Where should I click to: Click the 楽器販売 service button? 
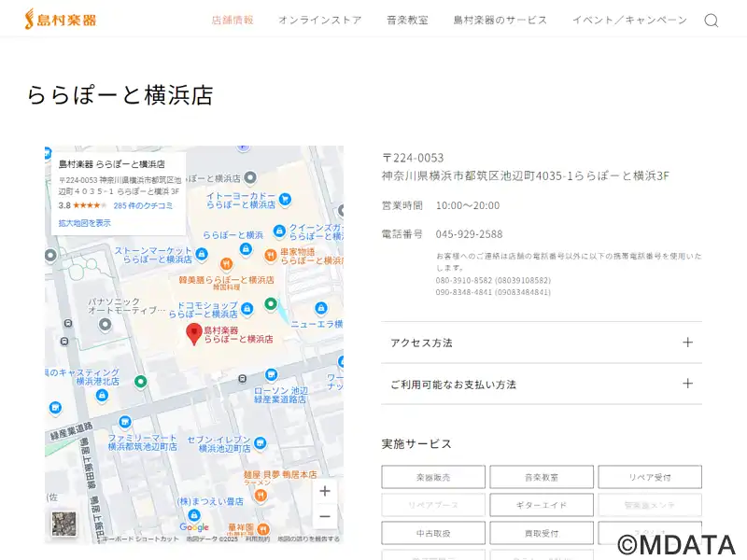(433, 477)
